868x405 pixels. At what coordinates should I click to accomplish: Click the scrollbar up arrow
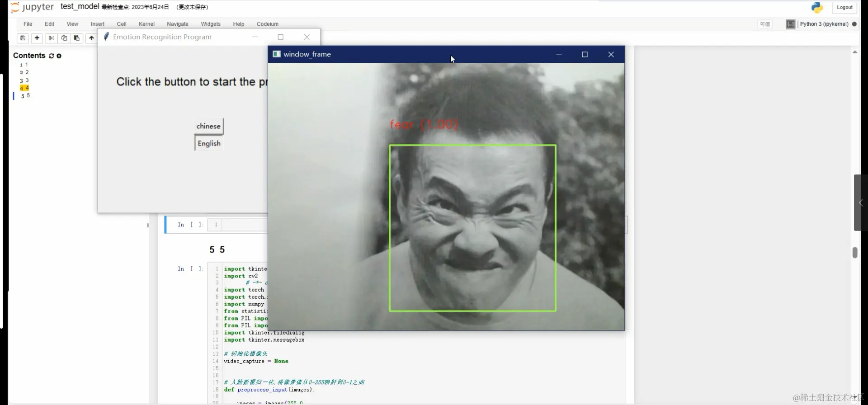click(855, 52)
